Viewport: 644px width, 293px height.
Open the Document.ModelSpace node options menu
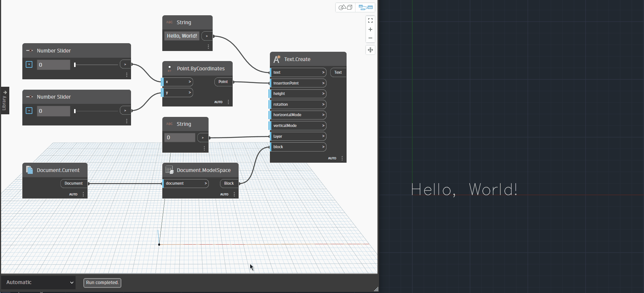[x=234, y=194]
